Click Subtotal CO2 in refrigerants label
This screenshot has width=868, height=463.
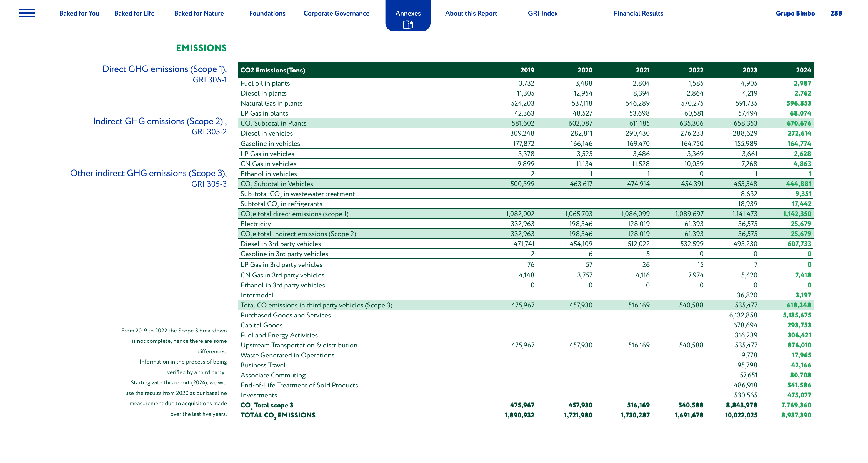[x=281, y=204]
